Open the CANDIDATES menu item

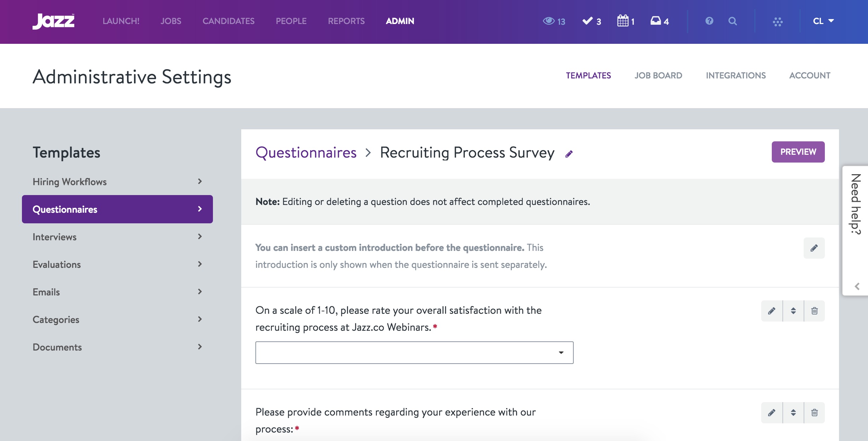click(x=228, y=21)
